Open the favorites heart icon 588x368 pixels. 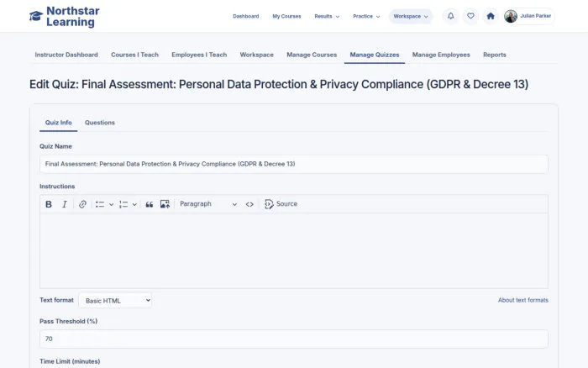470,16
